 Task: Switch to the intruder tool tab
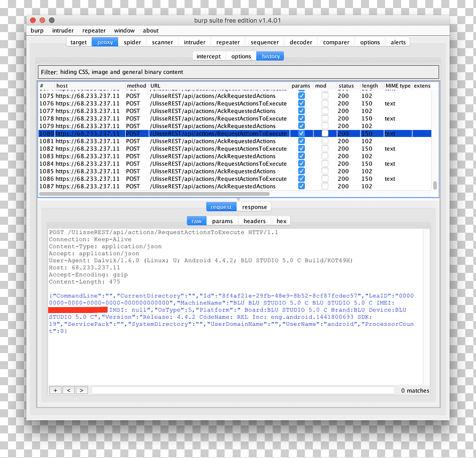195,42
